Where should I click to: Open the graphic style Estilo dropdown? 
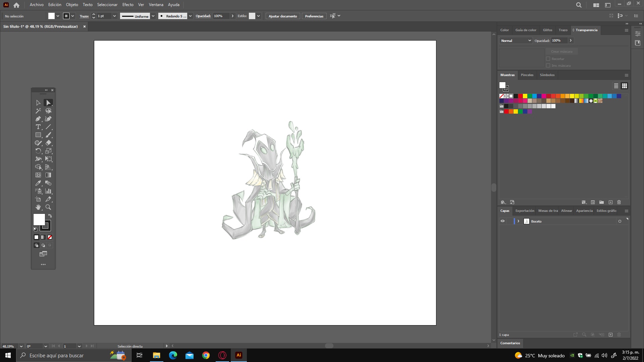pyautogui.click(x=258, y=16)
